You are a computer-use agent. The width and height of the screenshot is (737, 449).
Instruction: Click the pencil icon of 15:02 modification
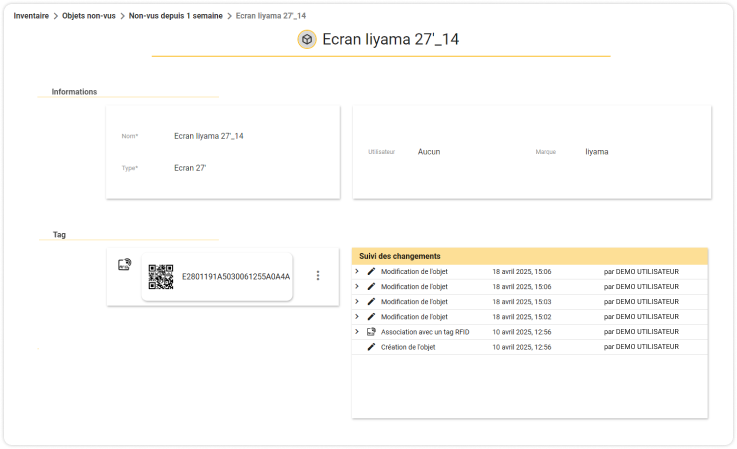click(371, 316)
